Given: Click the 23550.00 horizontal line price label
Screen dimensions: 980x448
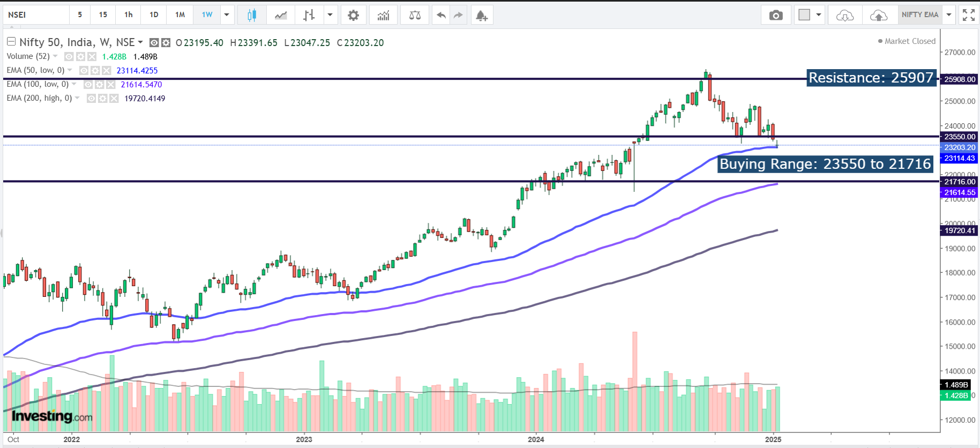Looking at the screenshot, I should [959, 137].
